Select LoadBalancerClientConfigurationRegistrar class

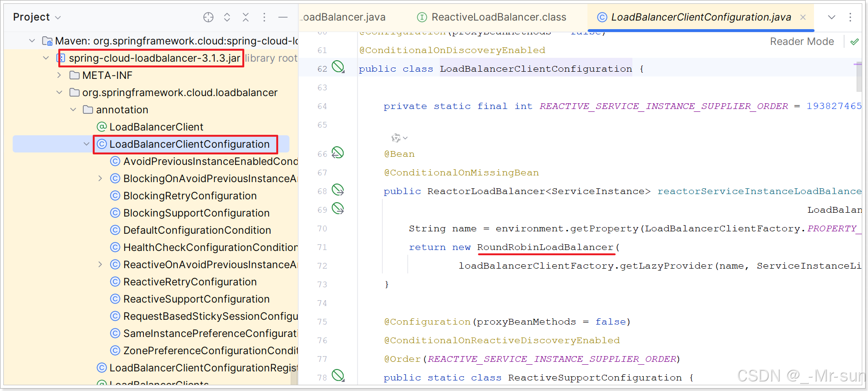pyautogui.click(x=203, y=368)
